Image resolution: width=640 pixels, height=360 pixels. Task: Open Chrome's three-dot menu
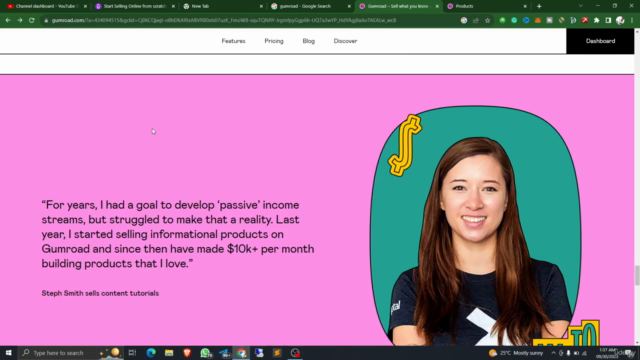pyautogui.click(x=632, y=20)
